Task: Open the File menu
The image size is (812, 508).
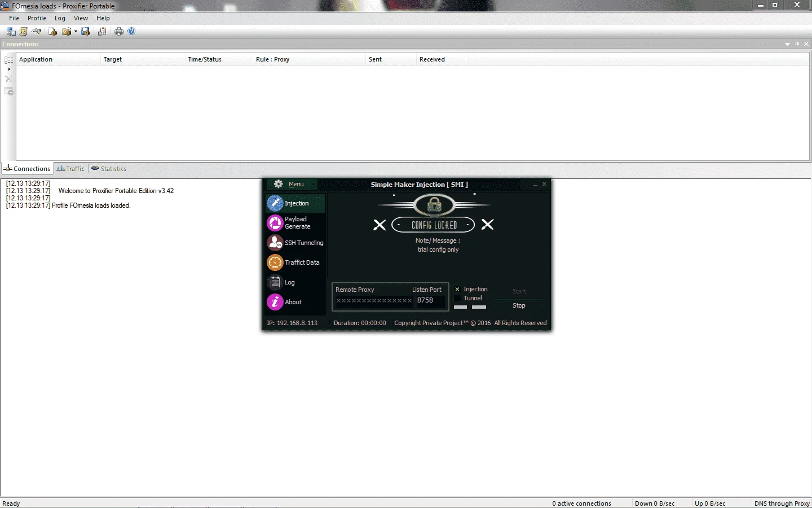Action: (14, 18)
